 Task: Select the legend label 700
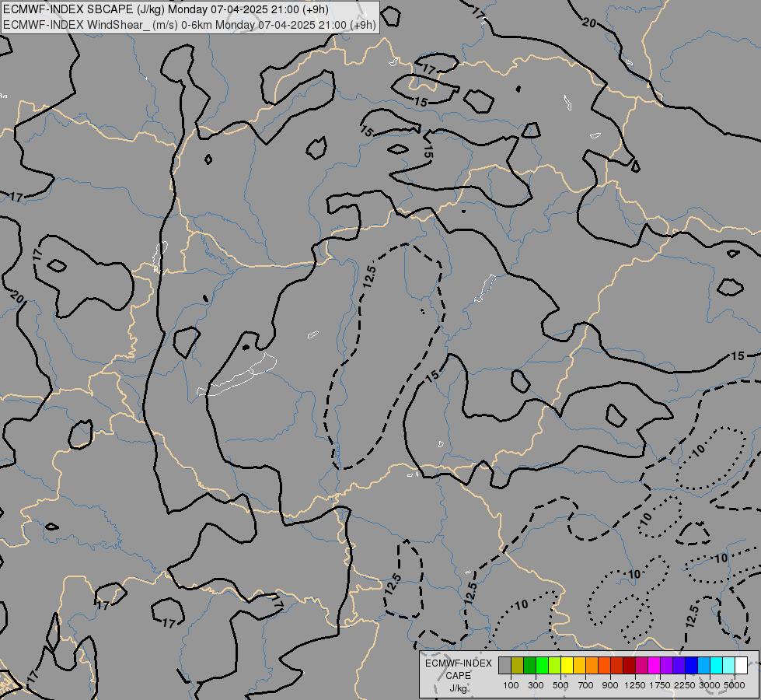point(586,685)
